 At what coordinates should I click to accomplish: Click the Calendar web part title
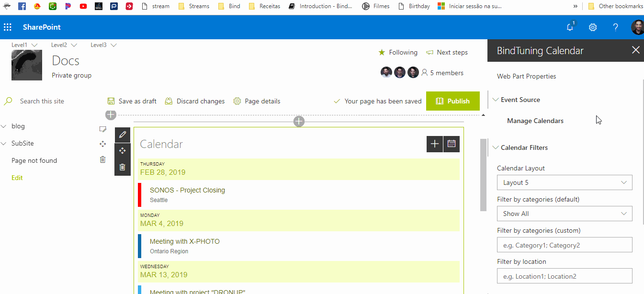click(x=161, y=144)
